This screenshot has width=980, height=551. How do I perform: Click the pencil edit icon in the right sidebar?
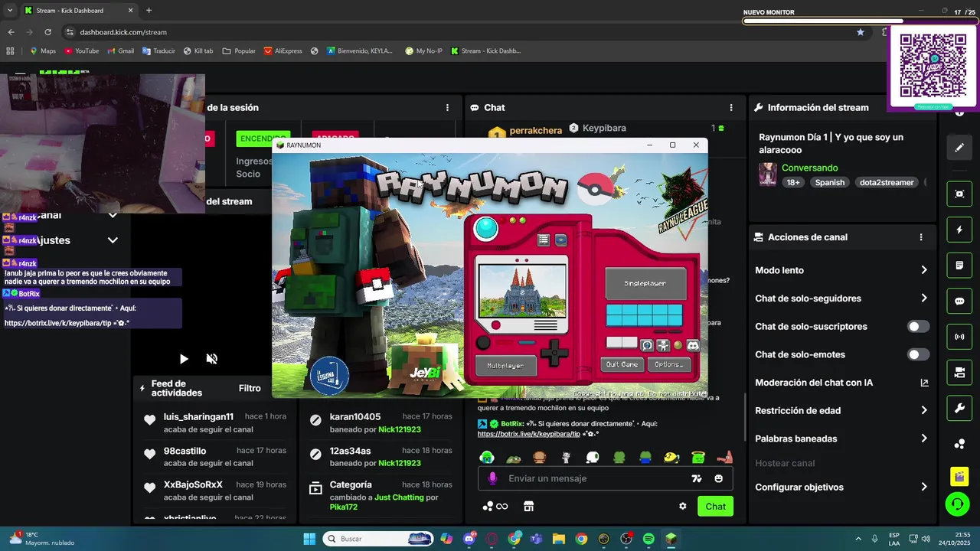coord(959,147)
